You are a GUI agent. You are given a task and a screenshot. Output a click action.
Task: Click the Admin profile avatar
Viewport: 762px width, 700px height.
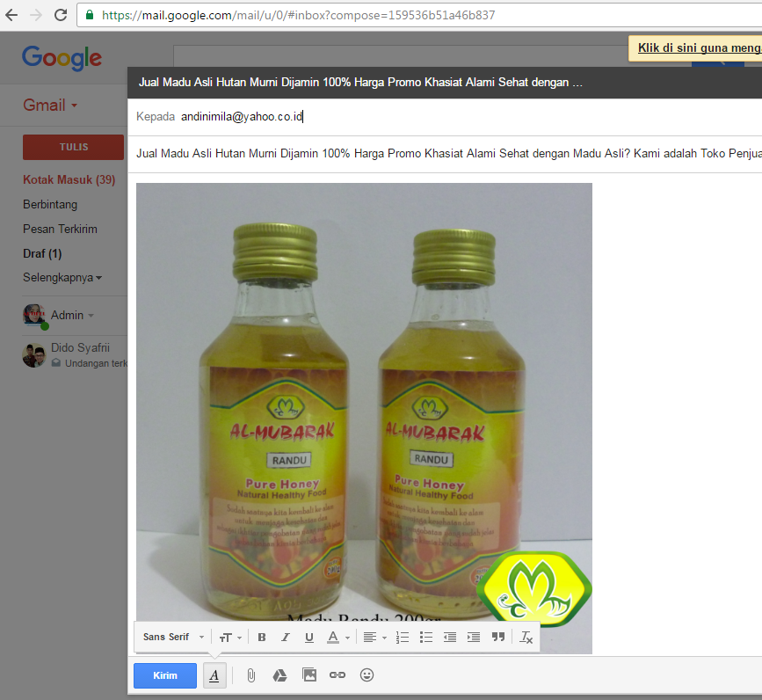[x=34, y=315]
